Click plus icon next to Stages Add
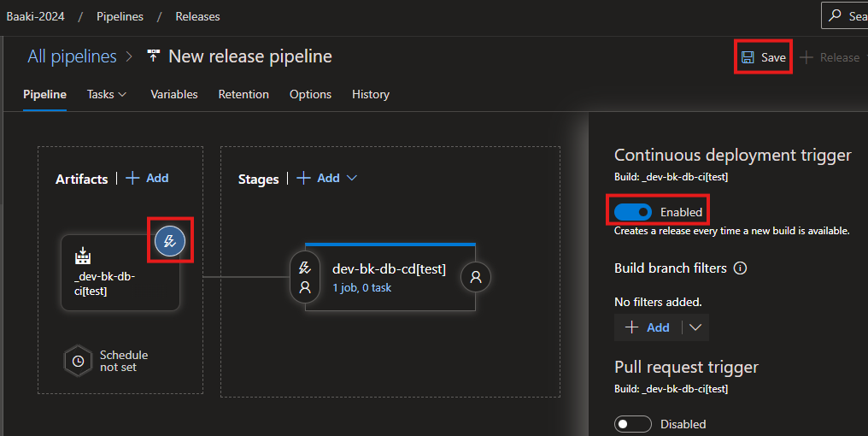 pyautogui.click(x=303, y=178)
